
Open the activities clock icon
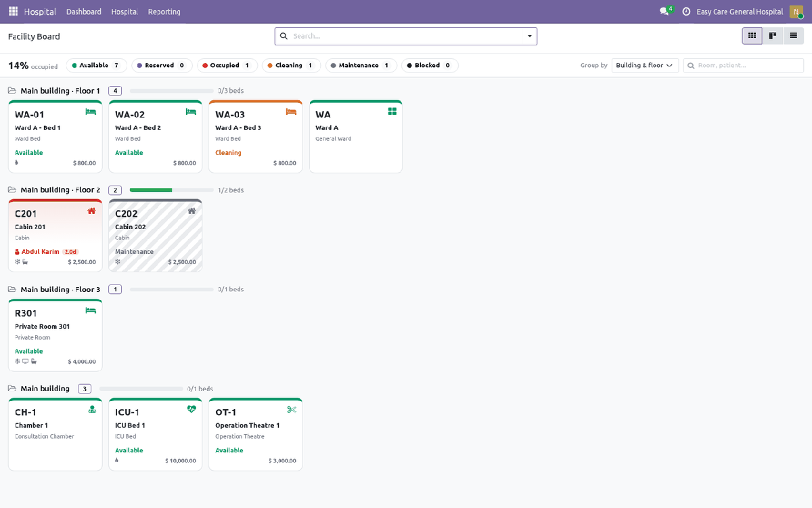pyautogui.click(x=686, y=12)
